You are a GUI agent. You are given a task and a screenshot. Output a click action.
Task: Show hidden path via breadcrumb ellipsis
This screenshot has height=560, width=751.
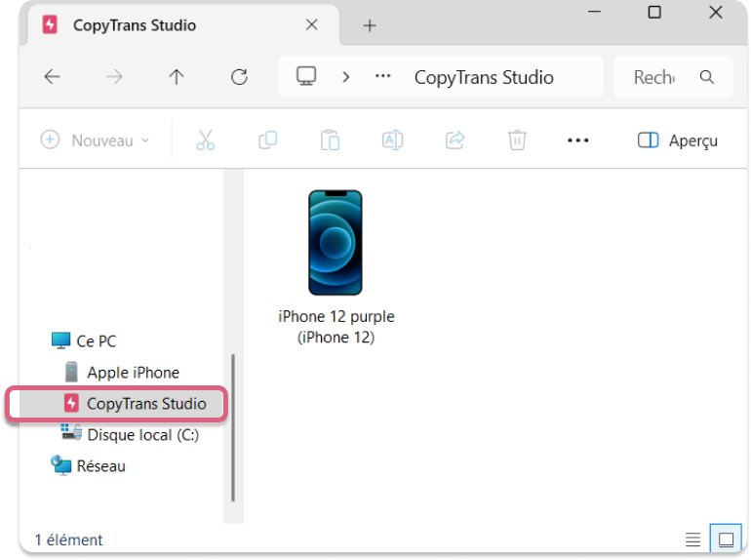(x=382, y=76)
